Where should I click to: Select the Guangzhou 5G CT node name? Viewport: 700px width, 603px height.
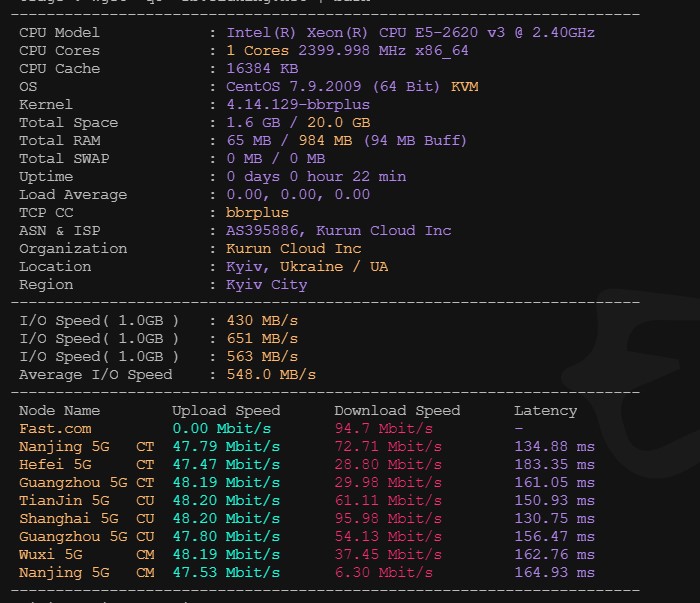pos(87,482)
